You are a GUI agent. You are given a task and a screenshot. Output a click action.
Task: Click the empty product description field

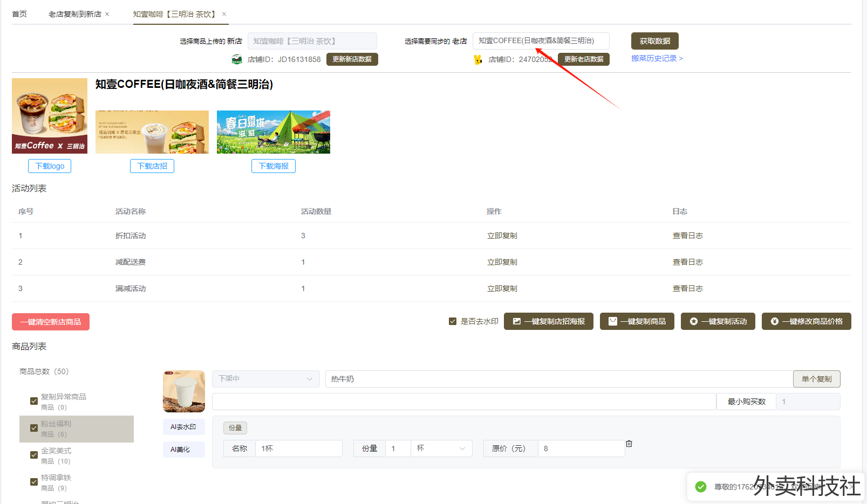(x=464, y=402)
